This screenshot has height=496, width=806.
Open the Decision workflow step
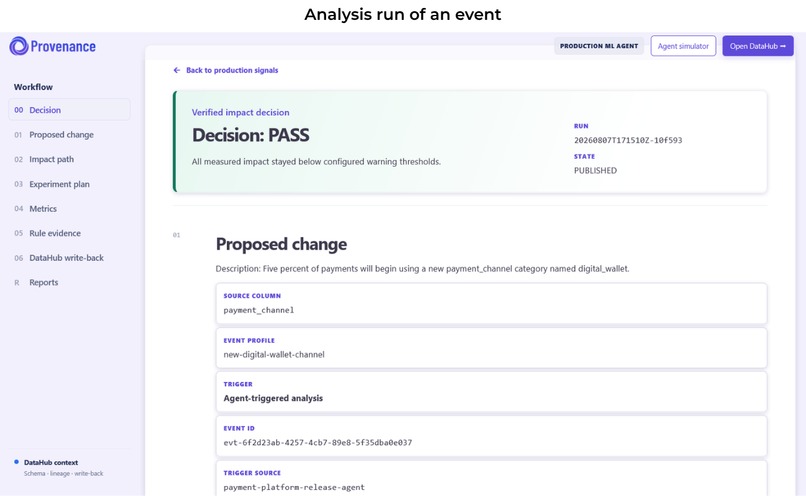pyautogui.click(x=69, y=110)
